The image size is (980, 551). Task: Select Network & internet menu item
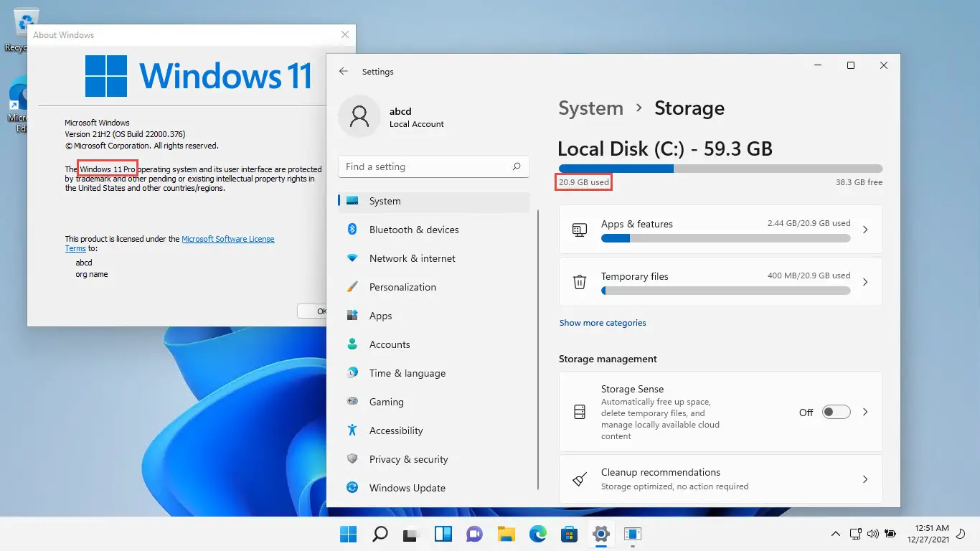(434, 258)
